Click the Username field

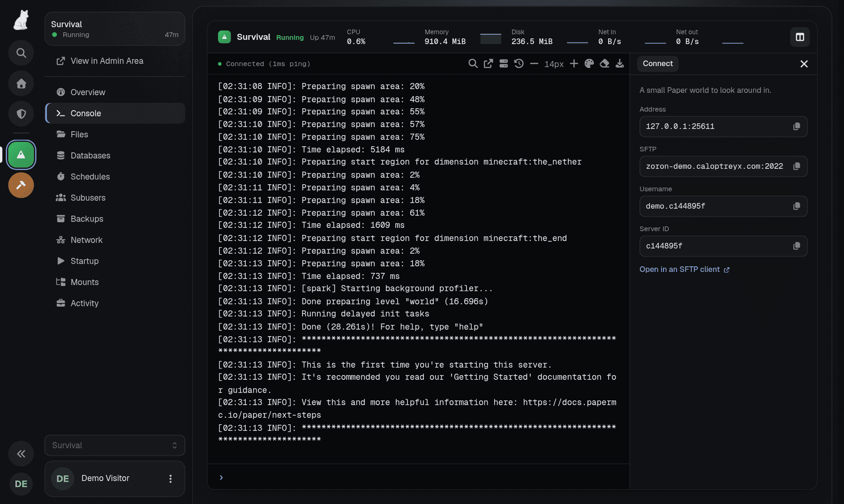(723, 206)
